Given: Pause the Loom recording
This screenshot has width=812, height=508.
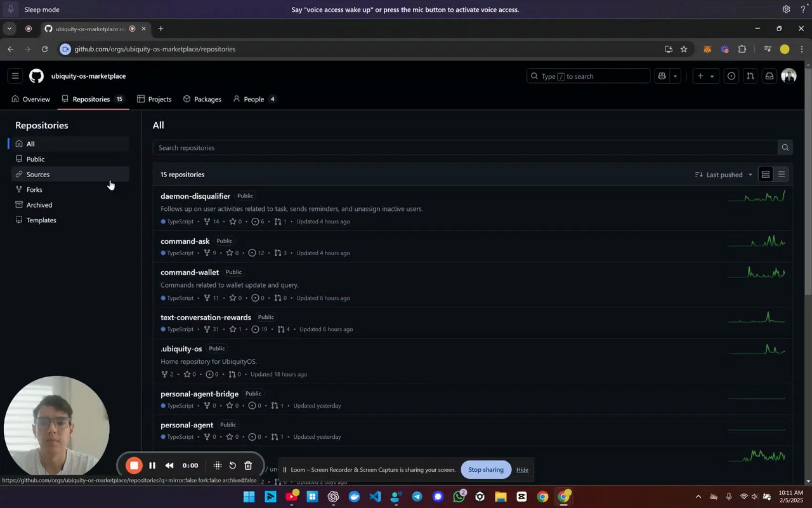Looking at the screenshot, I should click(152, 465).
